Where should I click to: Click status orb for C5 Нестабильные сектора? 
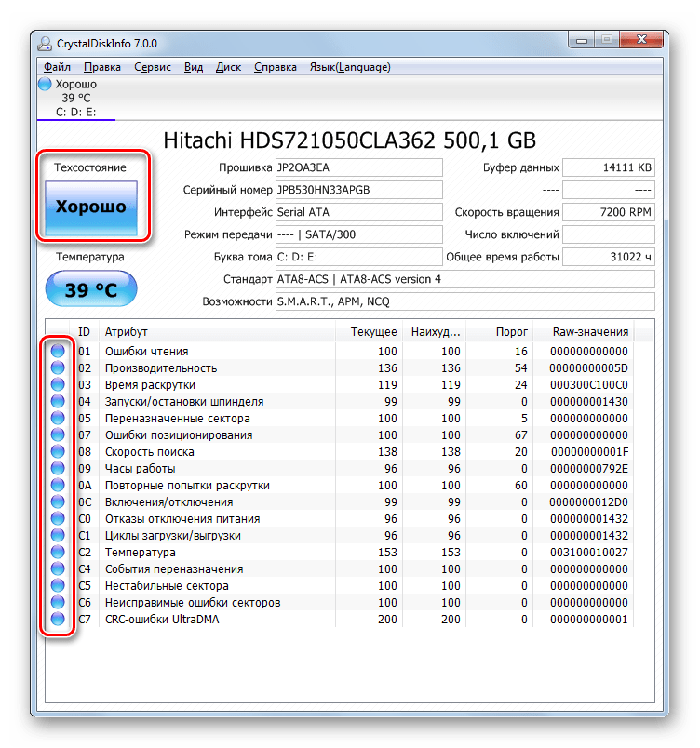(x=58, y=585)
